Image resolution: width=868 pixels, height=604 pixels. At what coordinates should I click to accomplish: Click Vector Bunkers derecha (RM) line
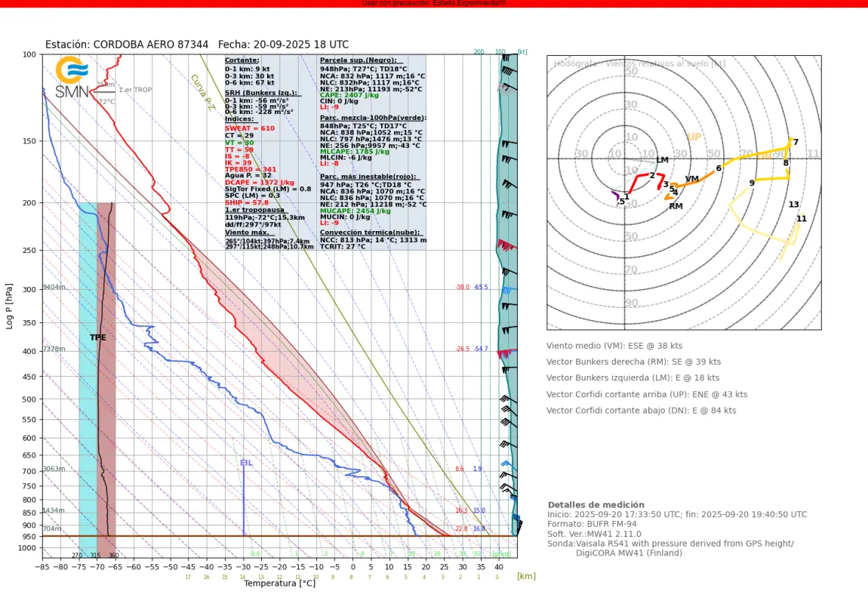click(633, 362)
